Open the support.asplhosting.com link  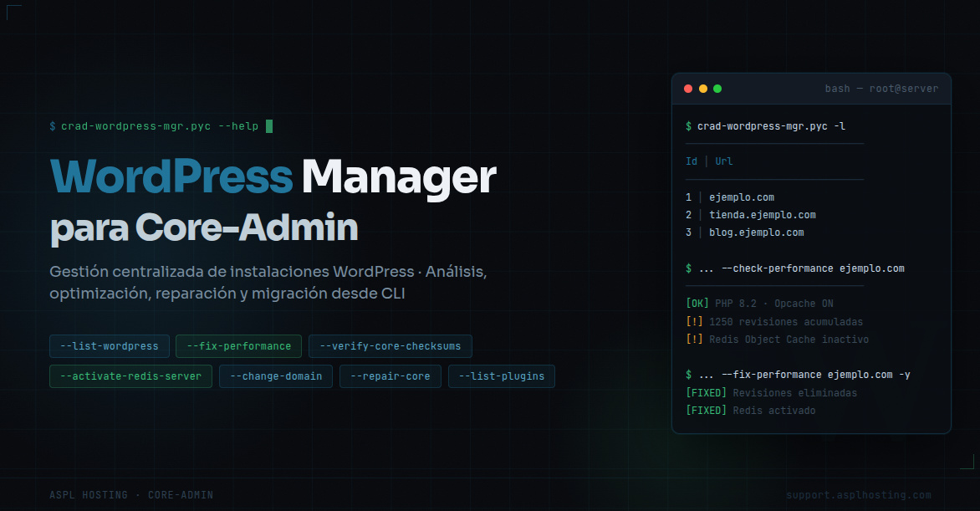(858, 495)
